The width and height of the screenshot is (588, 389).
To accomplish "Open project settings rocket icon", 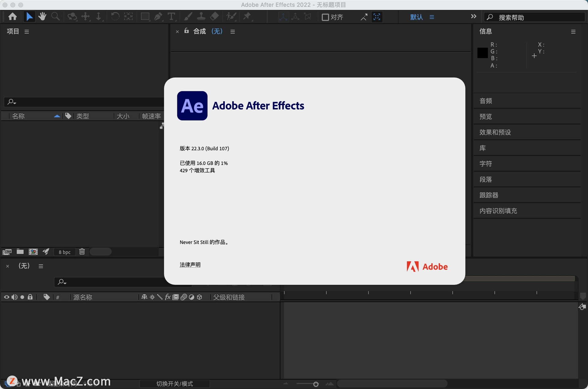I will click(x=46, y=252).
